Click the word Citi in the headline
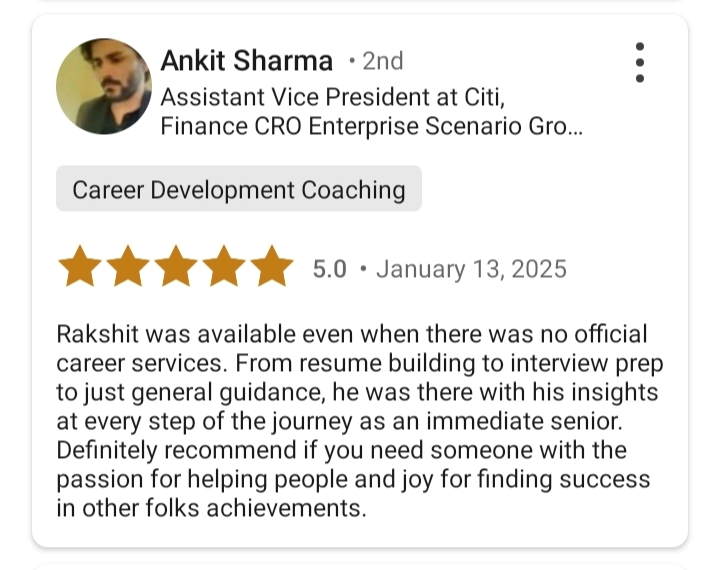Screen dimensions: 719x570 pyautogui.click(x=482, y=98)
